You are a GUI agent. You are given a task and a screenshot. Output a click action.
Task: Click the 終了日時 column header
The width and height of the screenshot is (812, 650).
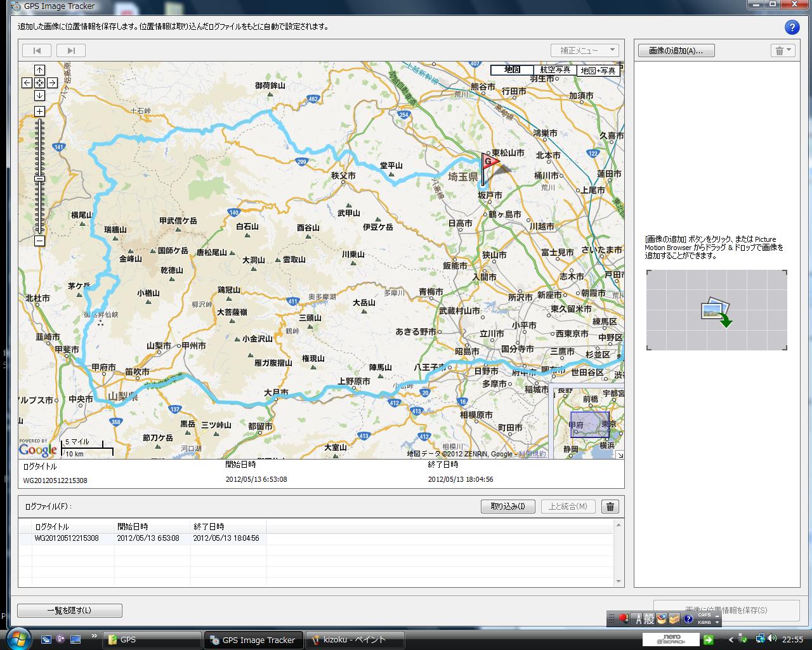[228, 527]
